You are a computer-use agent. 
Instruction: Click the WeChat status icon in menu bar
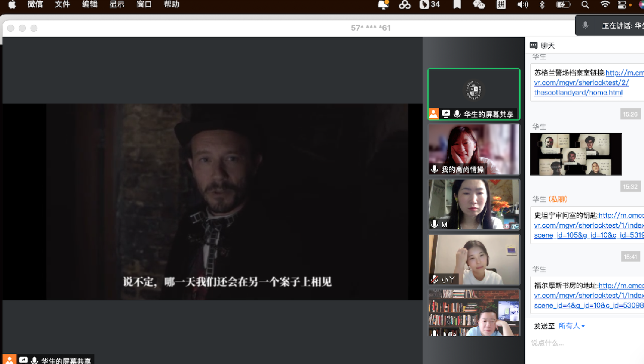click(479, 5)
